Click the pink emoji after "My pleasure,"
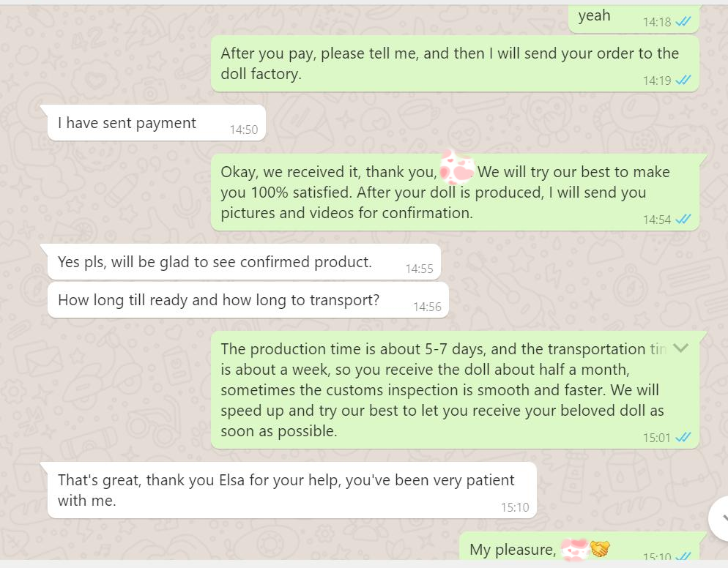The height and width of the screenshot is (568, 728). pyautogui.click(x=575, y=549)
